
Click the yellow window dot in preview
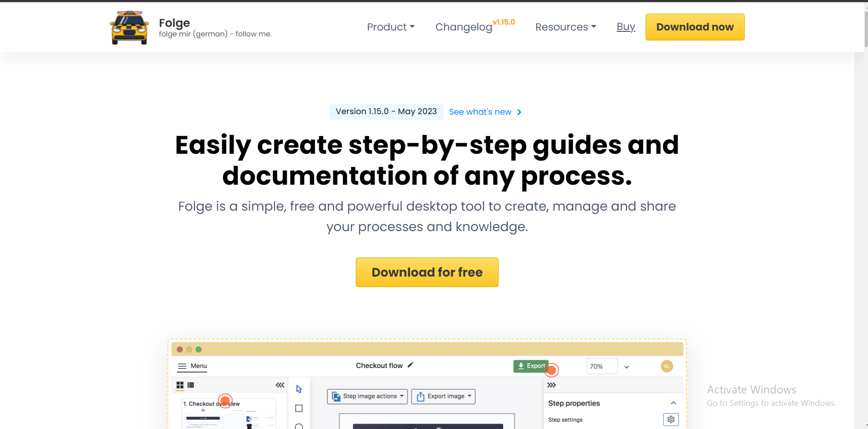(189, 349)
